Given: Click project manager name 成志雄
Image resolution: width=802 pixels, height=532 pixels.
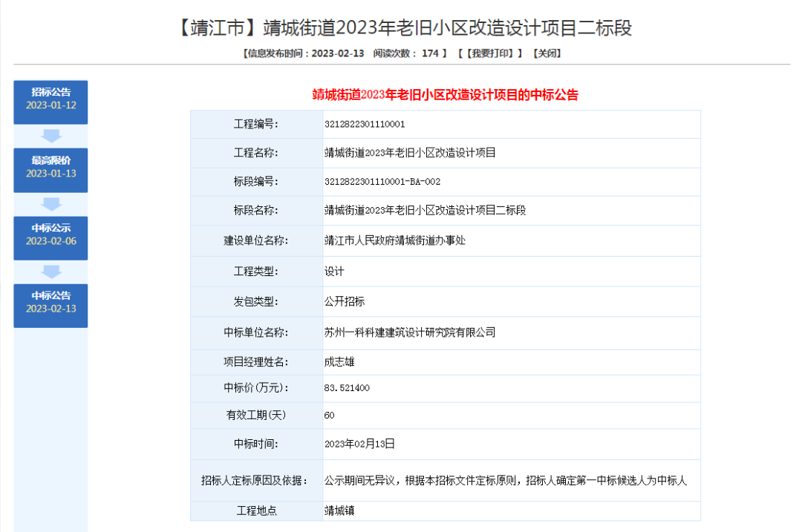Looking at the screenshot, I should 339,362.
